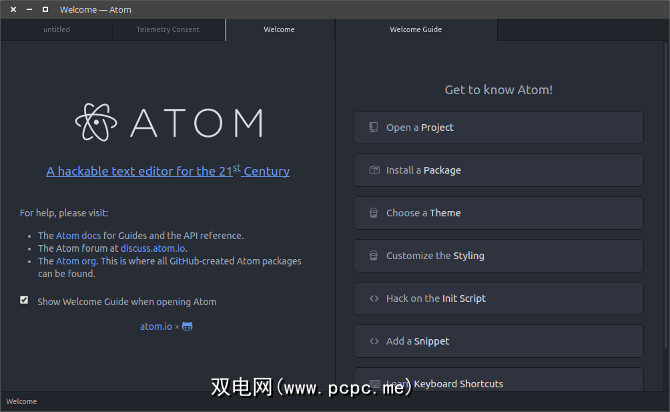Select the Welcome Guide tab

[x=415, y=30]
